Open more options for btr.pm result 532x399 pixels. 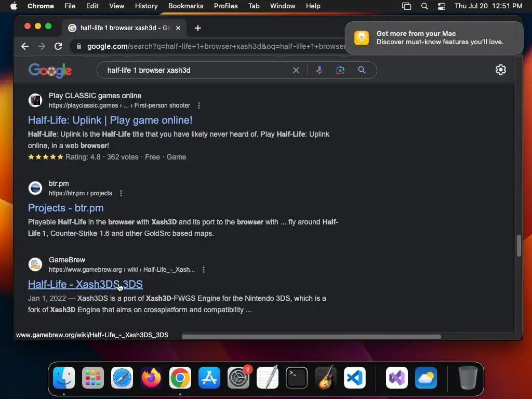121,193
